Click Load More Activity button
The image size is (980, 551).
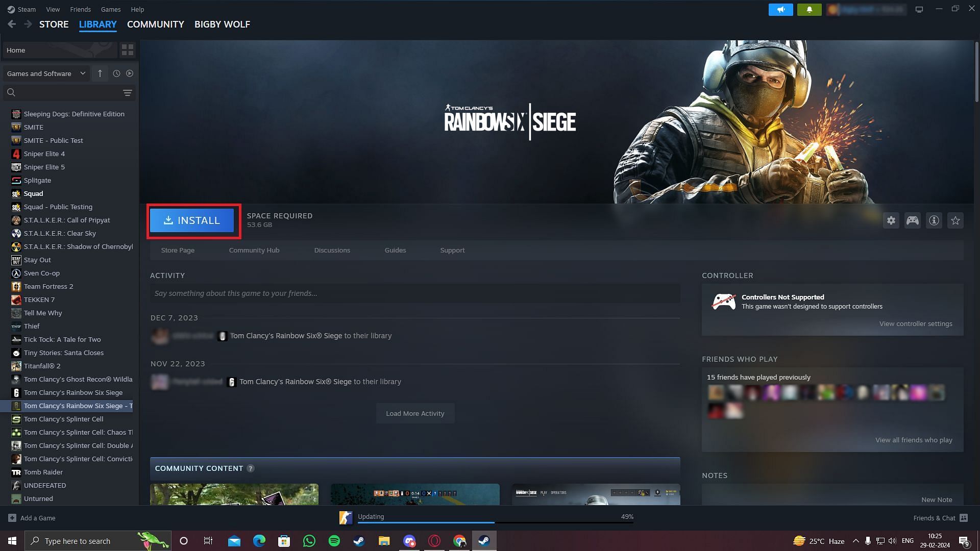click(x=414, y=413)
